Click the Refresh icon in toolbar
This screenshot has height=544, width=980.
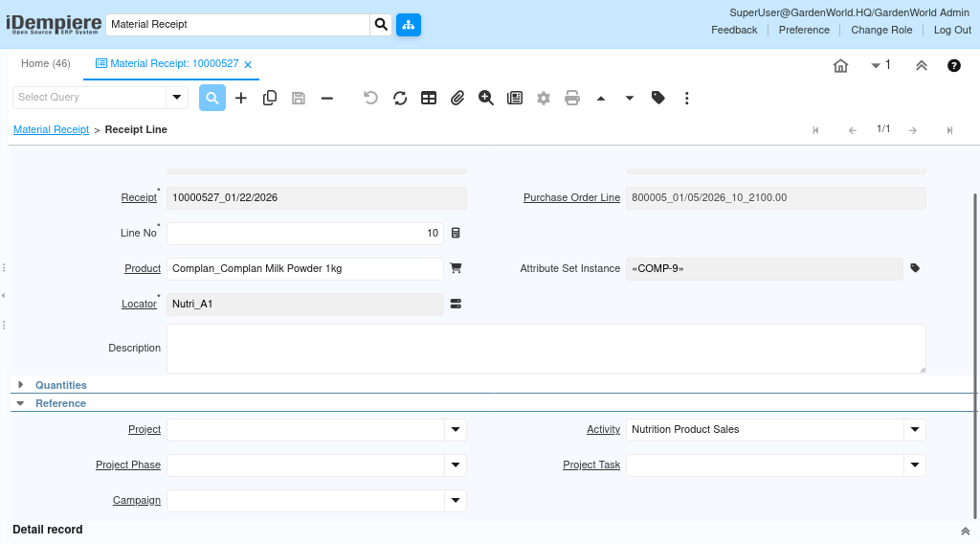(x=400, y=98)
